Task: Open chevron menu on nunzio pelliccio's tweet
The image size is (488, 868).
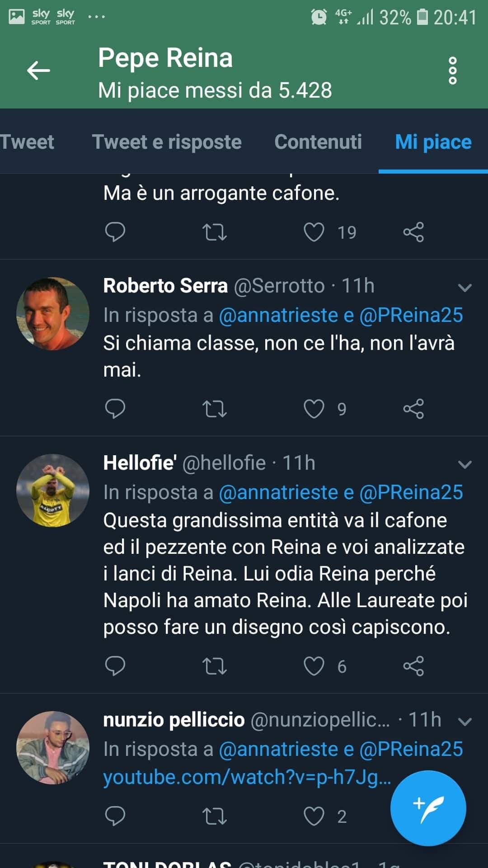Action: (465, 722)
